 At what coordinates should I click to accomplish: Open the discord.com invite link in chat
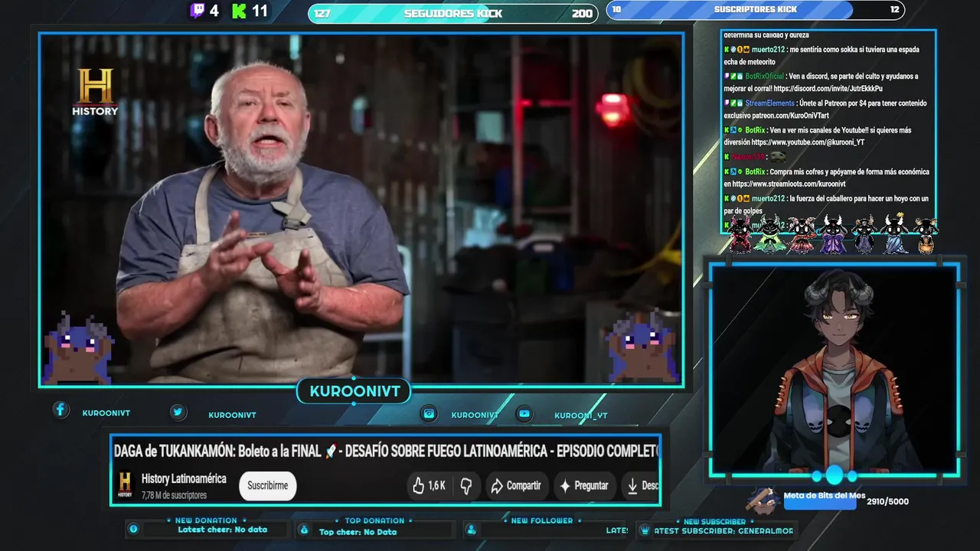(x=828, y=89)
